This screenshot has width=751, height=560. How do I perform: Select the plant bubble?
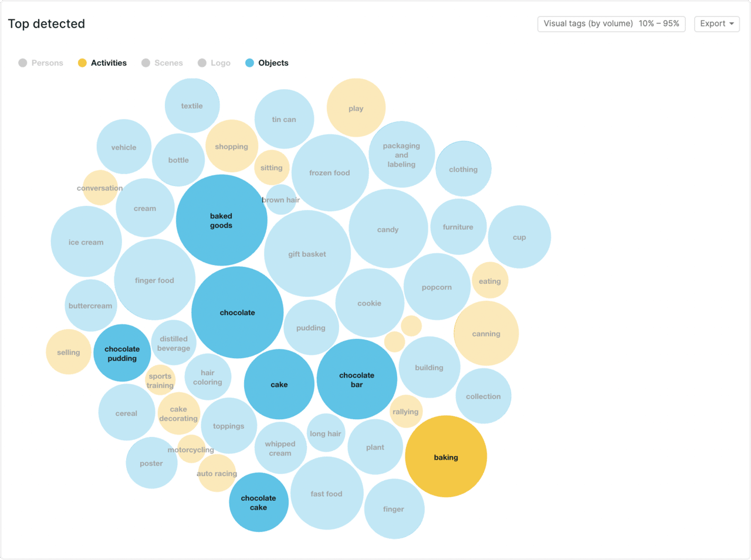375,447
